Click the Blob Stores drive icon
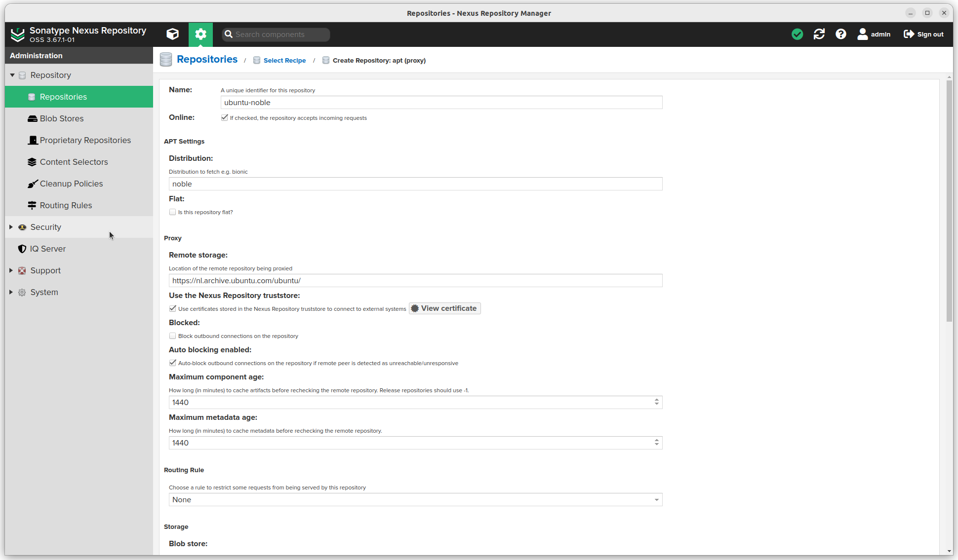 pos(32,118)
